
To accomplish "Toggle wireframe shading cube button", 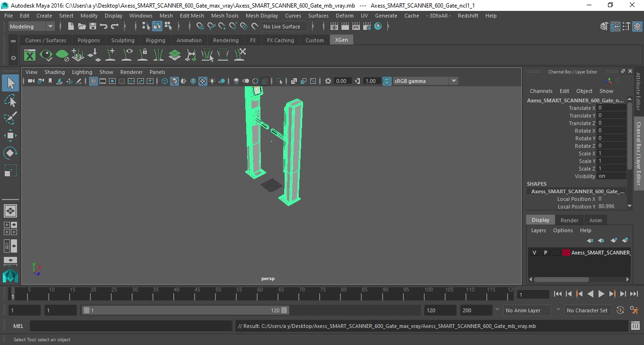I will pyautogui.click(x=165, y=81).
